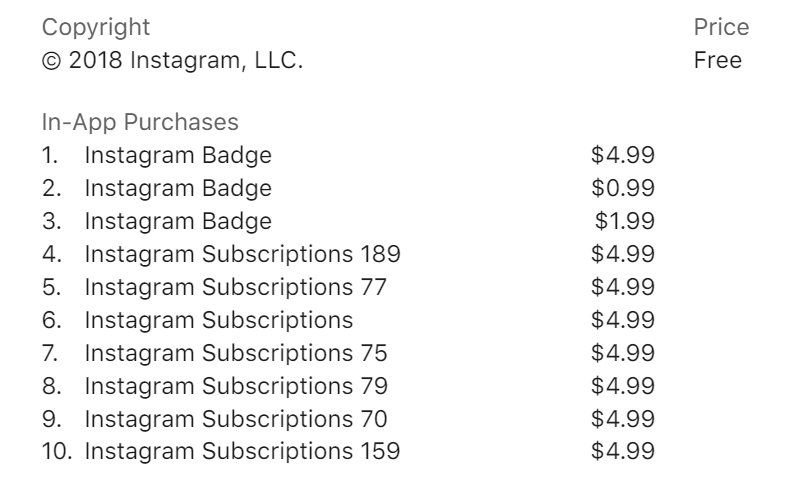Select Instagram Subscriptions 77 item

(x=235, y=287)
